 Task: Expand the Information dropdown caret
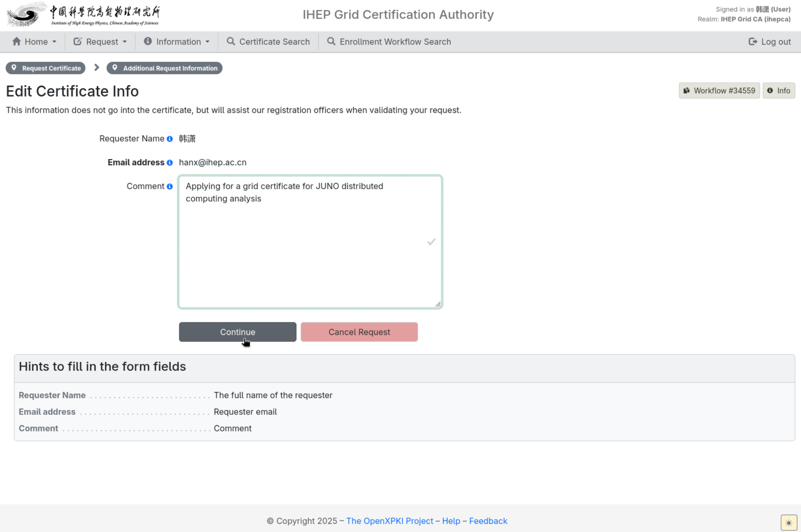[x=207, y=42]
